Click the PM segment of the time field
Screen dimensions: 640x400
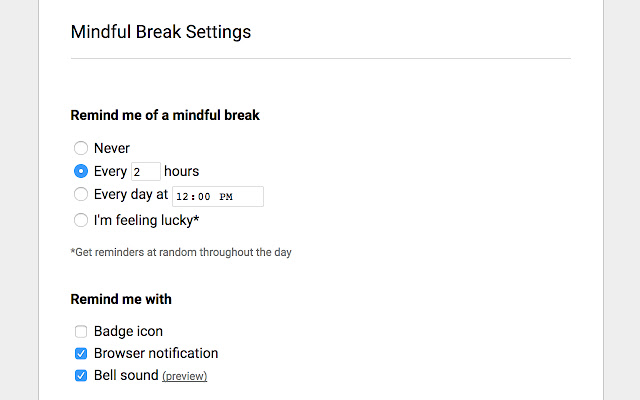[227, 196]
